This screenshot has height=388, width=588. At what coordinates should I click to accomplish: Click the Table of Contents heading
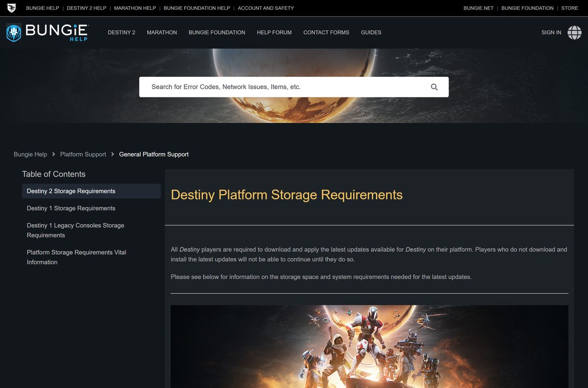coord(54,174)
